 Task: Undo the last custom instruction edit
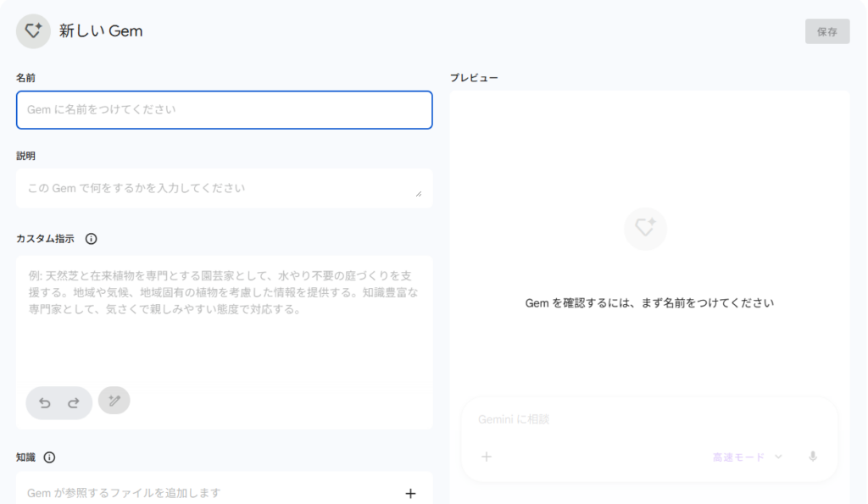point(45,403)
